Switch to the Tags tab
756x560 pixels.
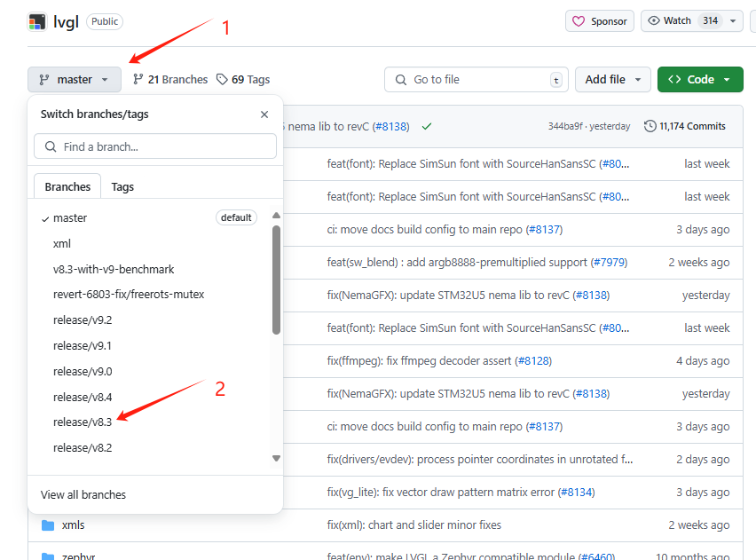pos(122,186)
